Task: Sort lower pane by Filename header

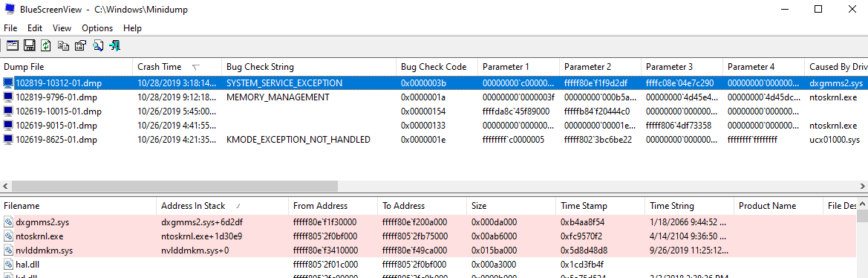Action: coord(79,206)
